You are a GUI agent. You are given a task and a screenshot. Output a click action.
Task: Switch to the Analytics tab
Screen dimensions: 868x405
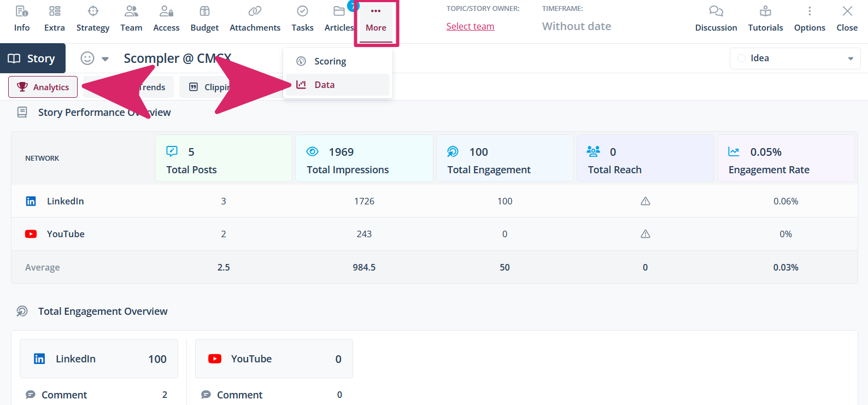click(x=43, y=87)
